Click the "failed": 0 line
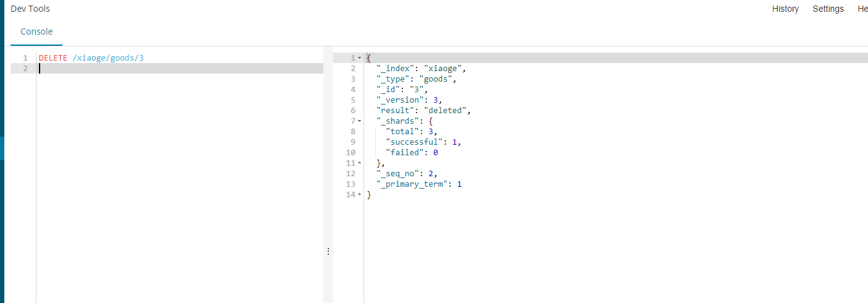This screenshot has height=303, width=868. point(412,152)
